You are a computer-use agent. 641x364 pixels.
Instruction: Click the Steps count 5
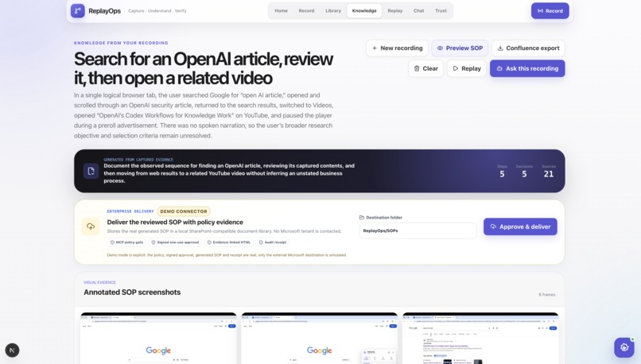[x=502, y=174]
